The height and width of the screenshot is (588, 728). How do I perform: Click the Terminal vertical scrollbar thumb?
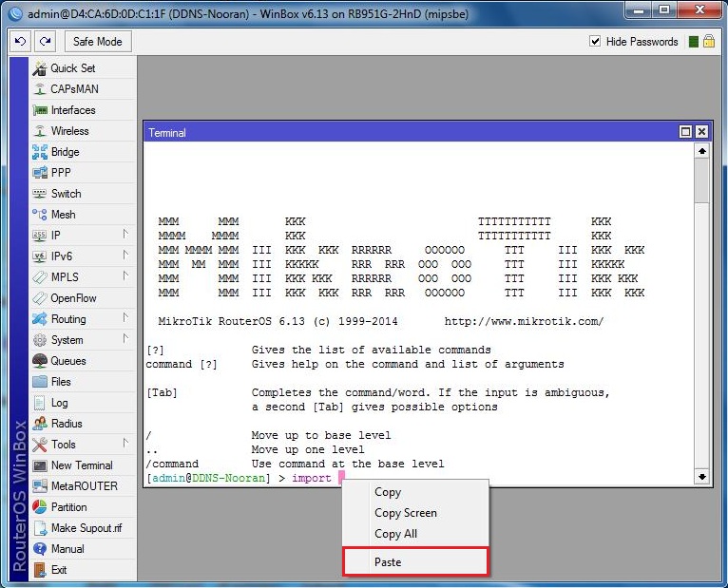702,180
